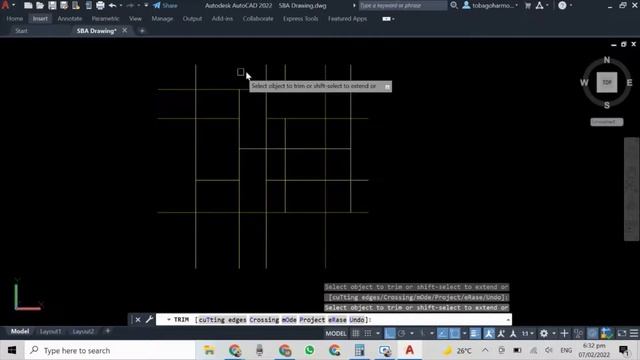Image resolution: width=640 pixels, height=360 pixels.
Task: Click the Share paper-plane button
Action: [165, 6]
